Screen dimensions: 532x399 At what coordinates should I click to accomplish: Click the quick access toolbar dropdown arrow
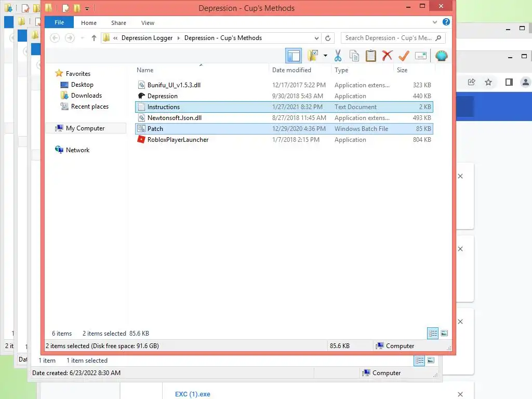pos(87,8)
